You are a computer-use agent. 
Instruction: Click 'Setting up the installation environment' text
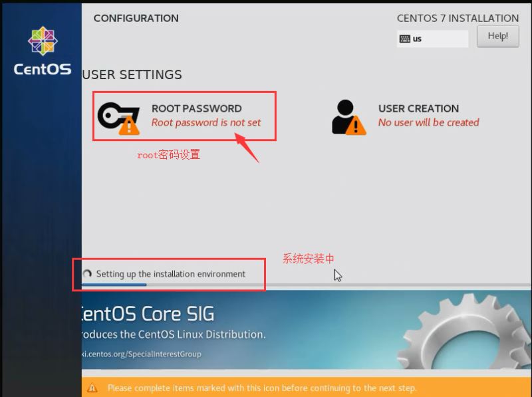tap(171, 274)
